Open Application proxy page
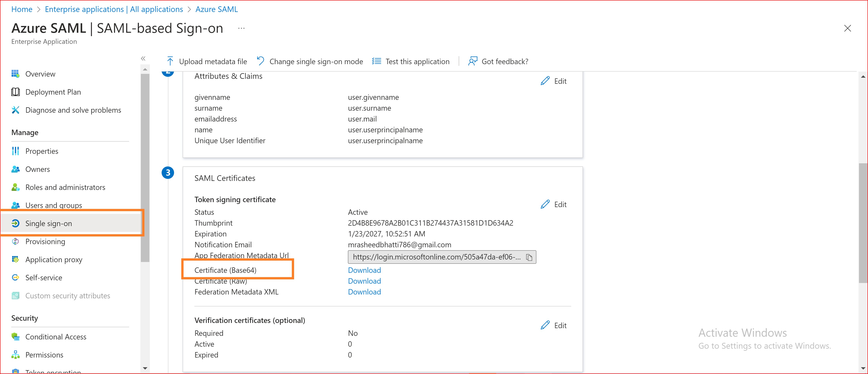The image size is (868, 374). (x=54, y=260)
